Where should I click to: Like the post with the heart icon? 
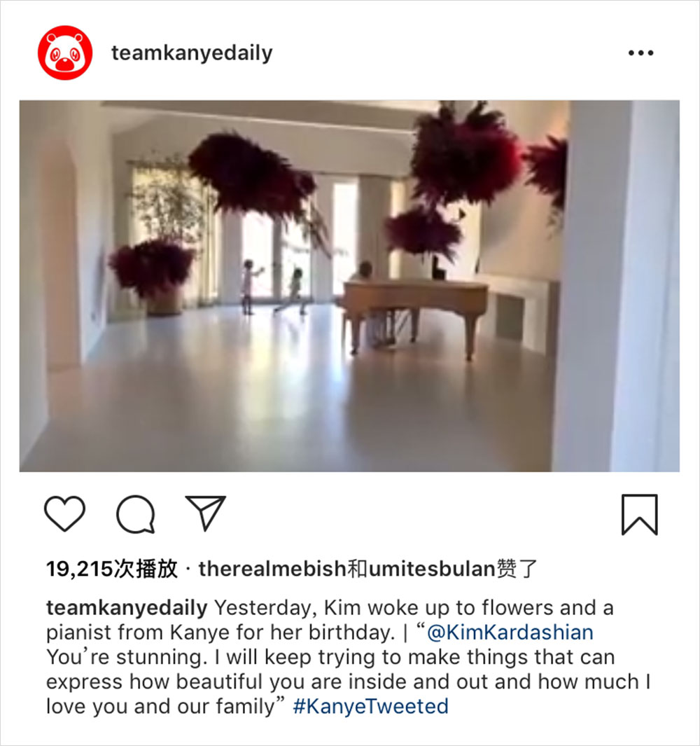click(64, 514)
